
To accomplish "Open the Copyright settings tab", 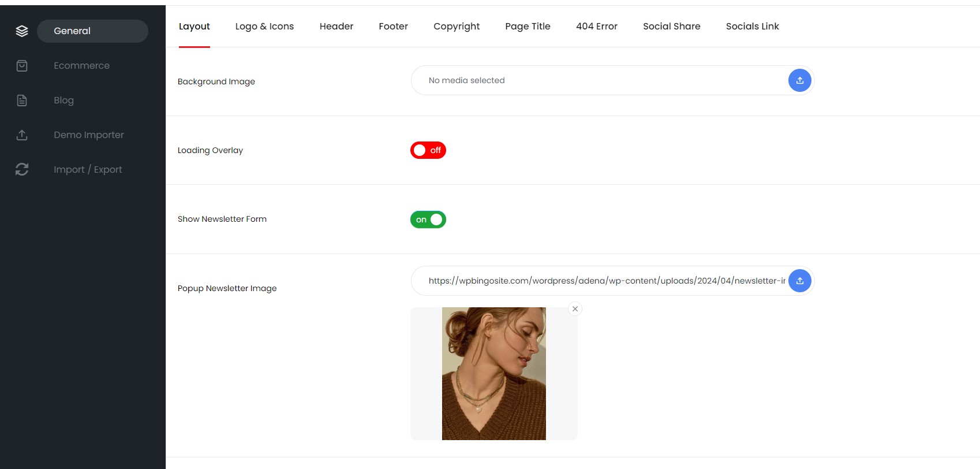I will (x=456, y=27).
